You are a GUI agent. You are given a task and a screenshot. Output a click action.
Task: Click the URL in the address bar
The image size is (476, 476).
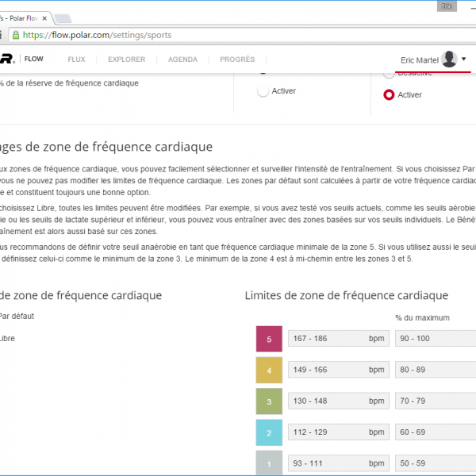tap(97, 35)
